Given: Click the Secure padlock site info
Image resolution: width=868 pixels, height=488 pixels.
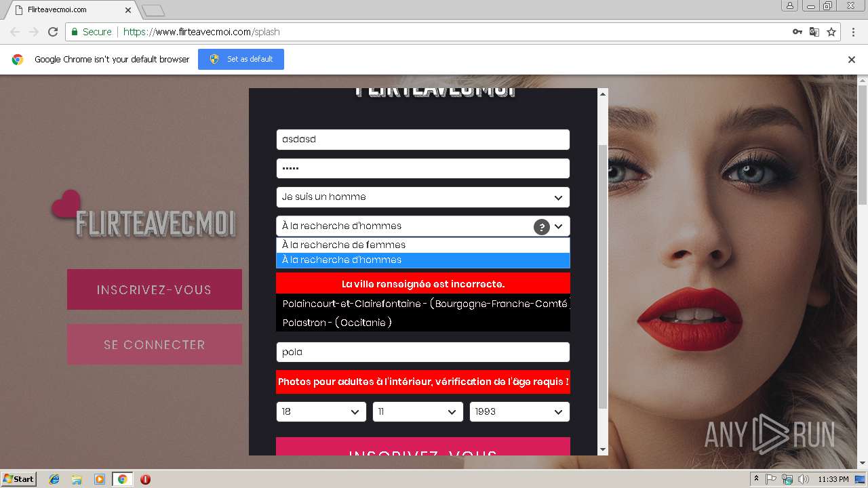Looking at the screenshot, I should click(x=91, y=32).
